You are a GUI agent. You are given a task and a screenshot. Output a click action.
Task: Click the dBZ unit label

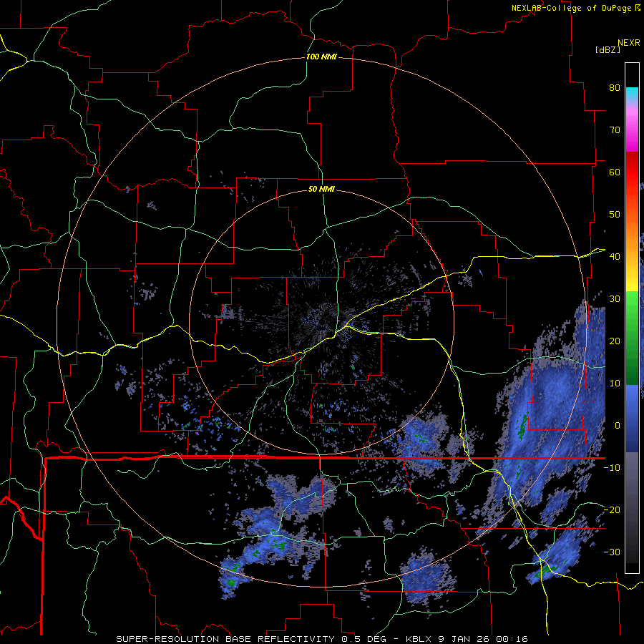point(608,49)
